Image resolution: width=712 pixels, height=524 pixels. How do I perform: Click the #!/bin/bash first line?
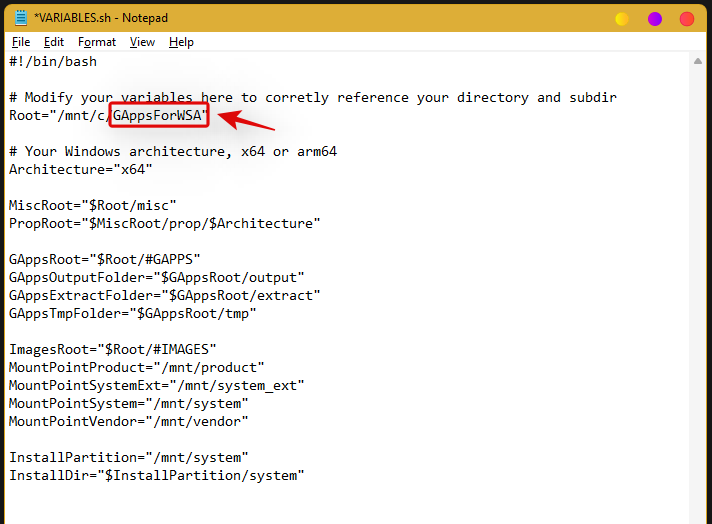click(53, 61)
